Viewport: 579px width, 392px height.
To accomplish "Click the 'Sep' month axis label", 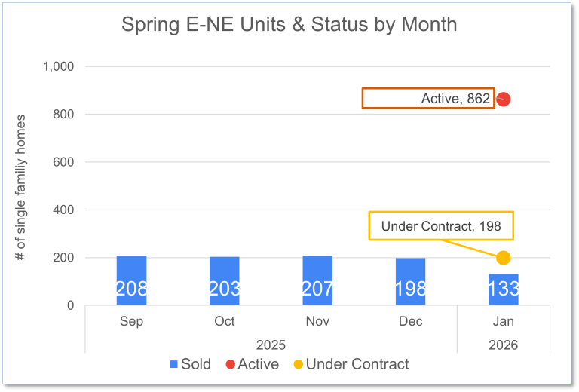I will coord(132,321).
